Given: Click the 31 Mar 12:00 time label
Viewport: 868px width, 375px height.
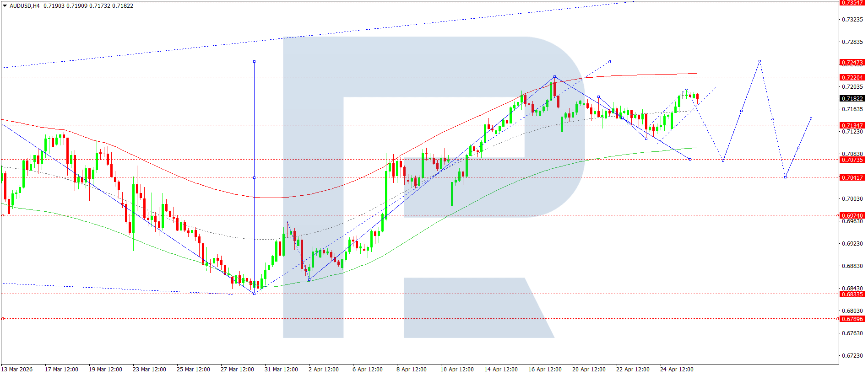Looking at the screenshot, I should pos(281,369).
